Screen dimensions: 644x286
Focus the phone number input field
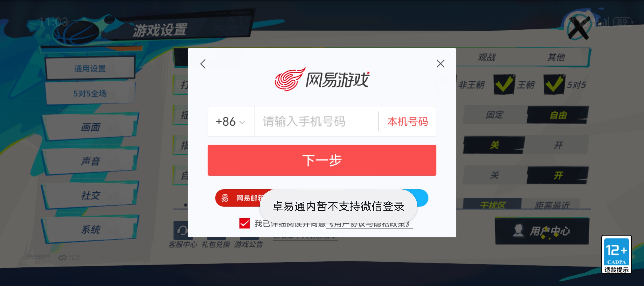pyautogui.click(x=316, y=122)
